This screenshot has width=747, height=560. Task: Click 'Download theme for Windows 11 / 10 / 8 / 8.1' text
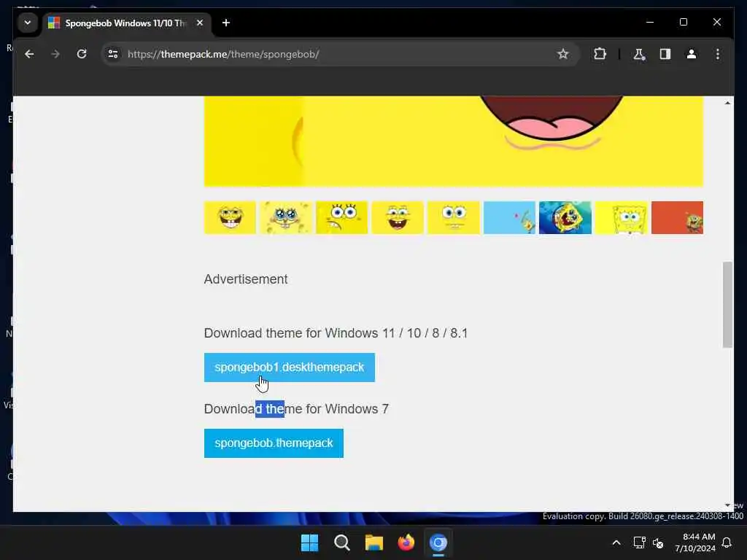(x=336, y=332)
